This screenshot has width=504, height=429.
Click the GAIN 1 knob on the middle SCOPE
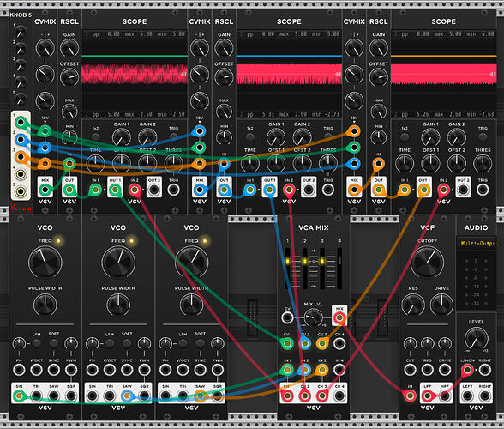(x=276, y=137)
